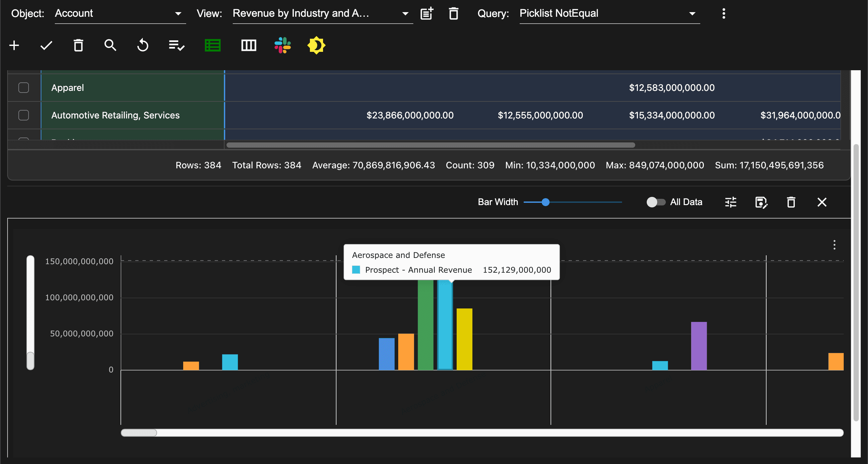Click the refresh icon in toolbar
The width and height of the screenshot is (868, 464).
pos(142,45)
